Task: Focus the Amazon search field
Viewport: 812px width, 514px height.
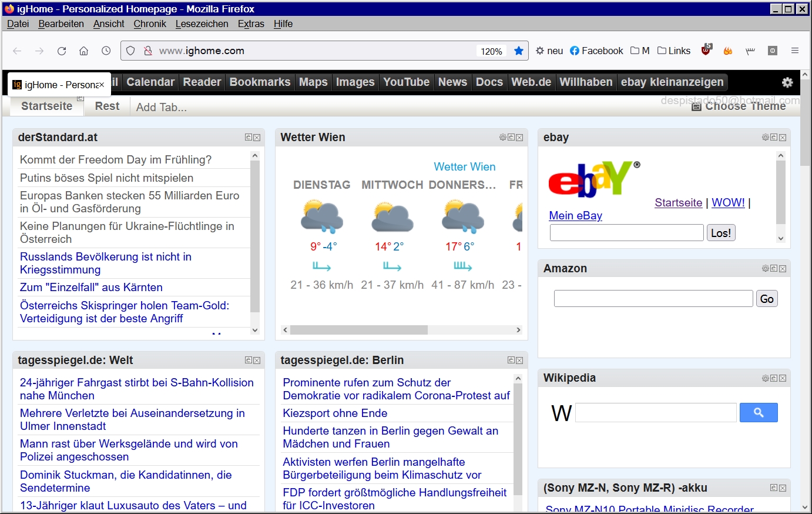Action: (x=653, y=299)
